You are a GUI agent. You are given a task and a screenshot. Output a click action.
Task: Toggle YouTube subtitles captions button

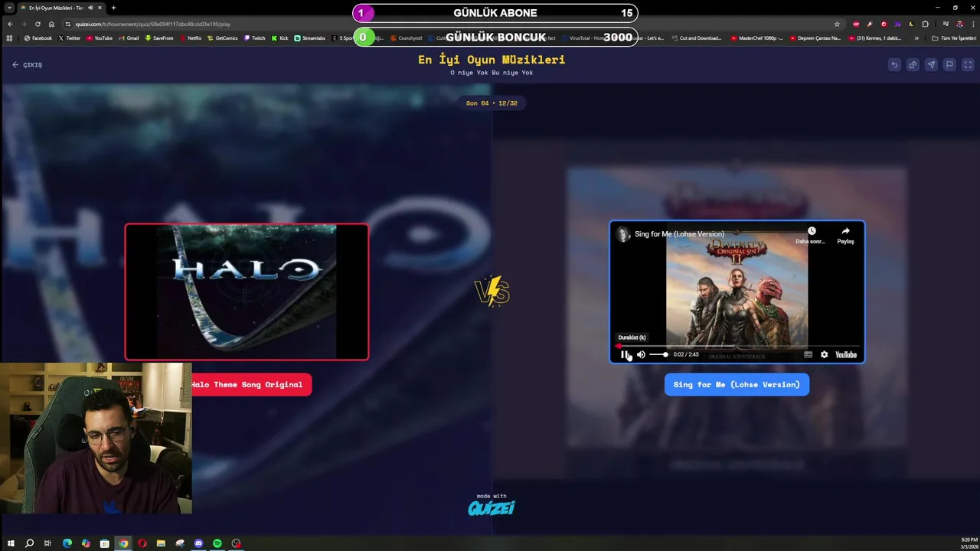point(808,354)
